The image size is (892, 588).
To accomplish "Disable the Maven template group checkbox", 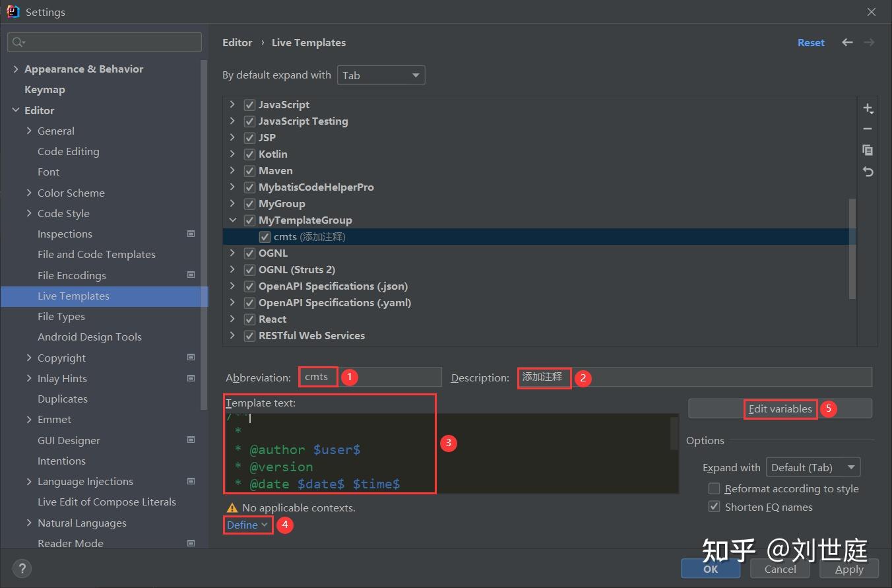I will pos(249,171).
